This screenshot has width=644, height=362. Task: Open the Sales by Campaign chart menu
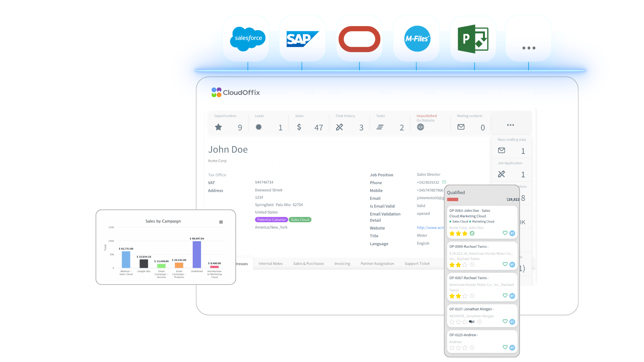(x=221, y=222)
